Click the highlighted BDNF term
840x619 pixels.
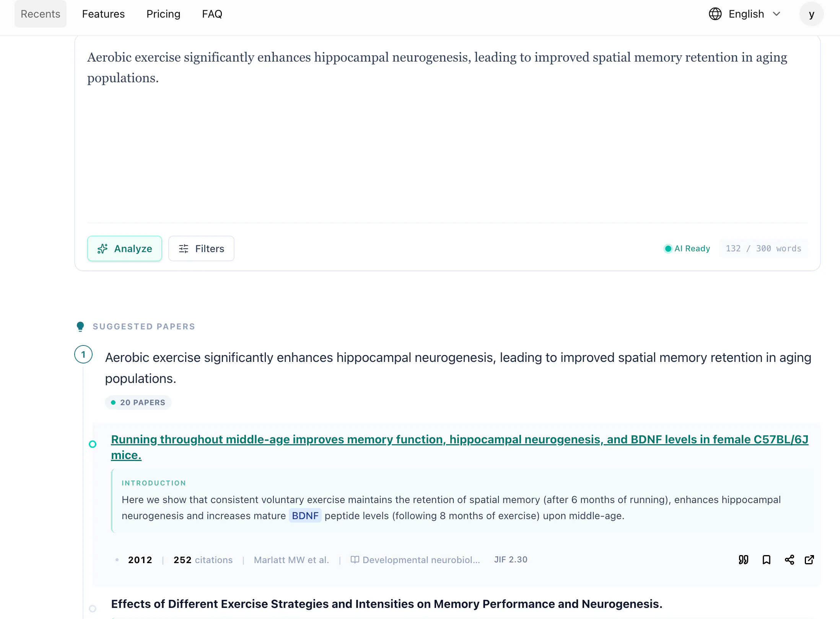[305, 516]
